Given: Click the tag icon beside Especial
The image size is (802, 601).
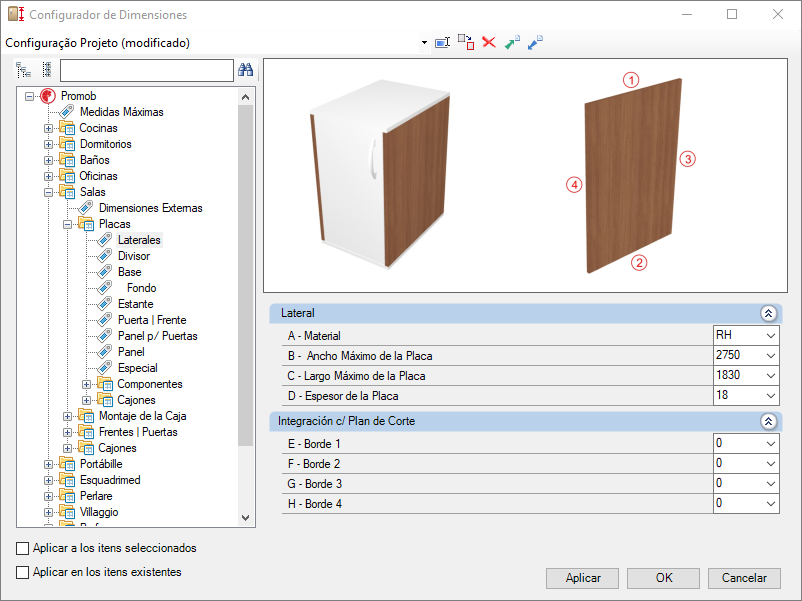Looking at the screenshot, I should click(105, 368).
